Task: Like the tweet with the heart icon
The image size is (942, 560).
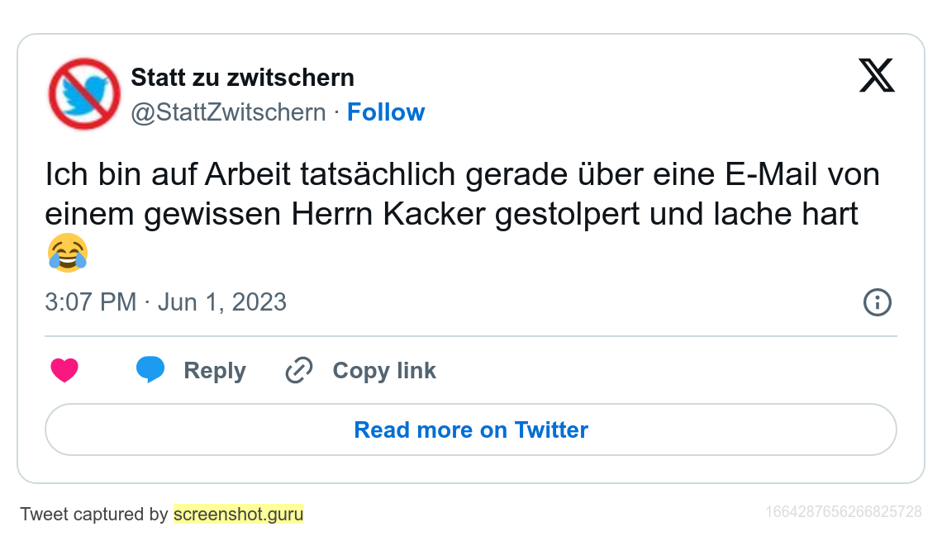Action: 64,370
